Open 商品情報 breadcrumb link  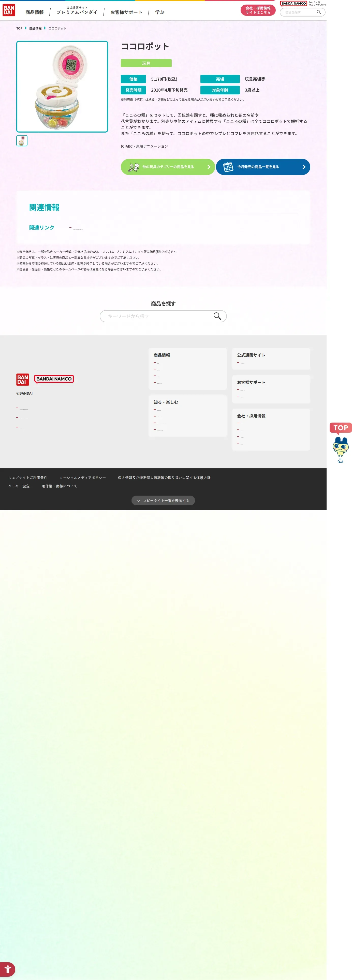click(x=35, y=28)
